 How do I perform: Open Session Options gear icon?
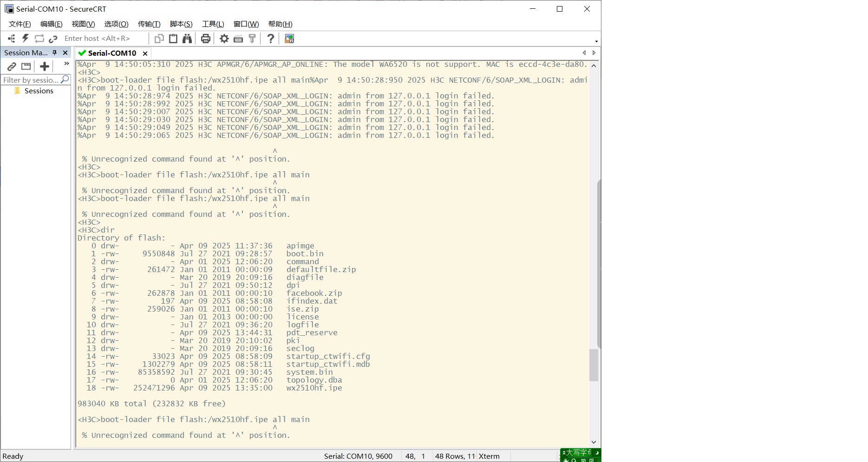[x=224, y=39]
